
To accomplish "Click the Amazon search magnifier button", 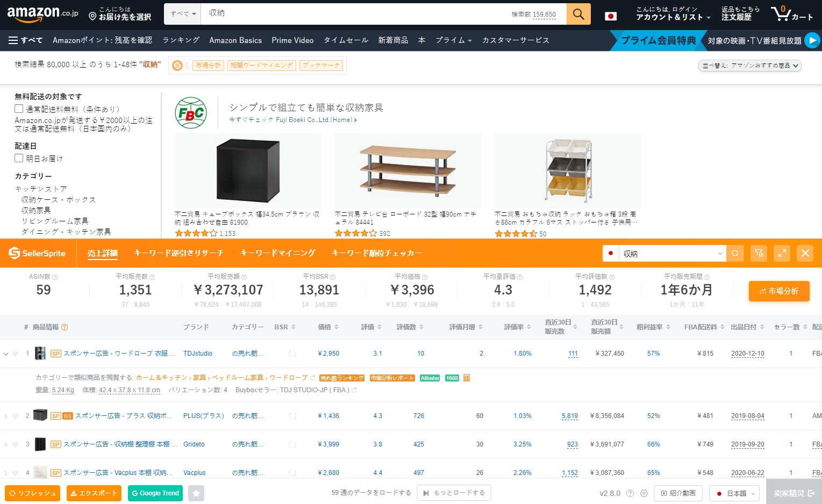I will (x=578, y=14).
